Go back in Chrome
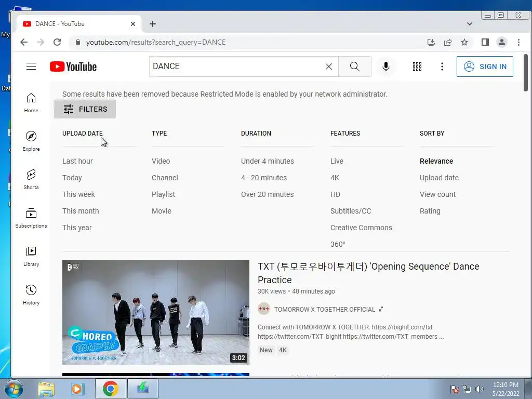This screenshot has height=399, width=532. [x=24, y=42]
